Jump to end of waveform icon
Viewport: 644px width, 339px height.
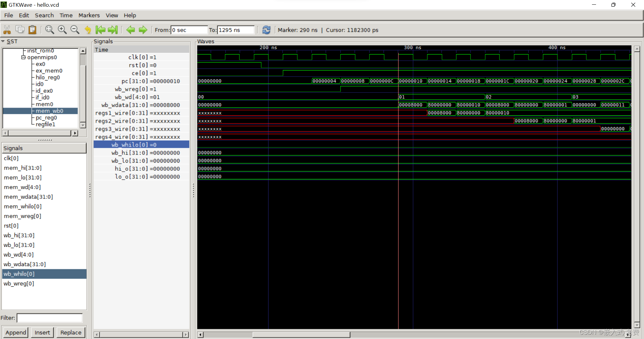(x=113, y=30)
